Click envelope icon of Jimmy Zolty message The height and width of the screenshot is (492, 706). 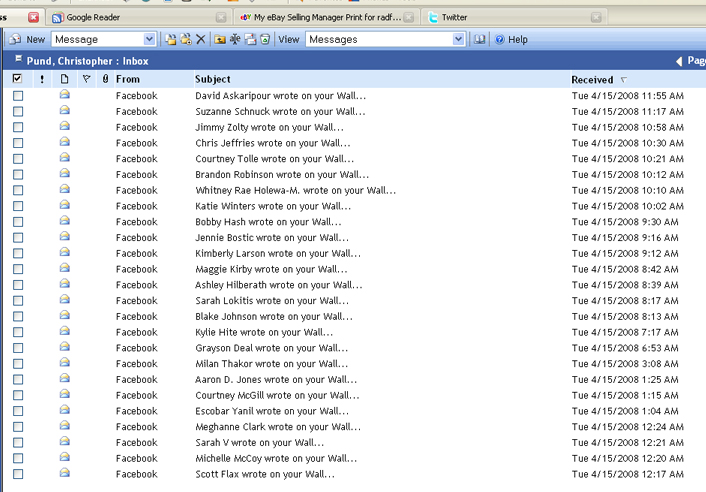(x=65, y=126)
